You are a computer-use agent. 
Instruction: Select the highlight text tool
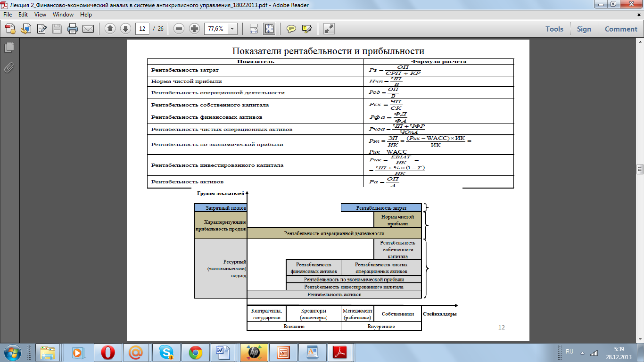click(306, 29)
